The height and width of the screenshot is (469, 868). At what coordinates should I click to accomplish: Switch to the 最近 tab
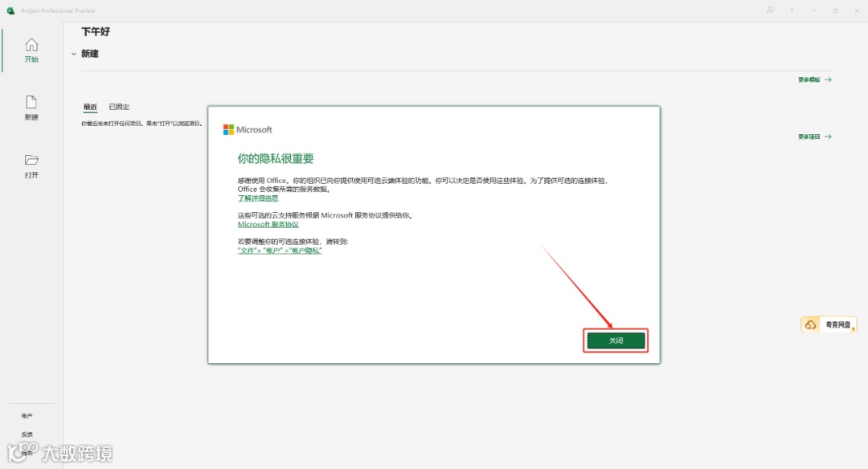pyautogui.click(x=90, y=107)
